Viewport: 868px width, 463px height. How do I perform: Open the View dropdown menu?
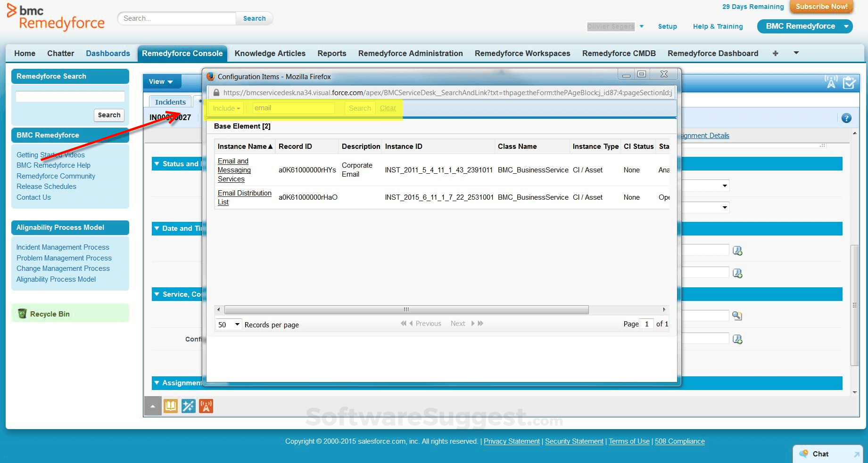click(x=161, y=81)
